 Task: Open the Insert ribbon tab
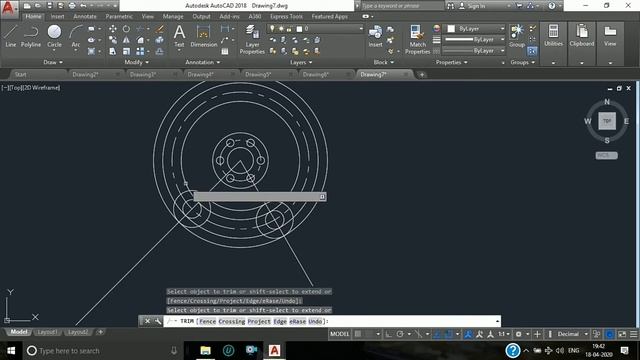pos(58,17)
